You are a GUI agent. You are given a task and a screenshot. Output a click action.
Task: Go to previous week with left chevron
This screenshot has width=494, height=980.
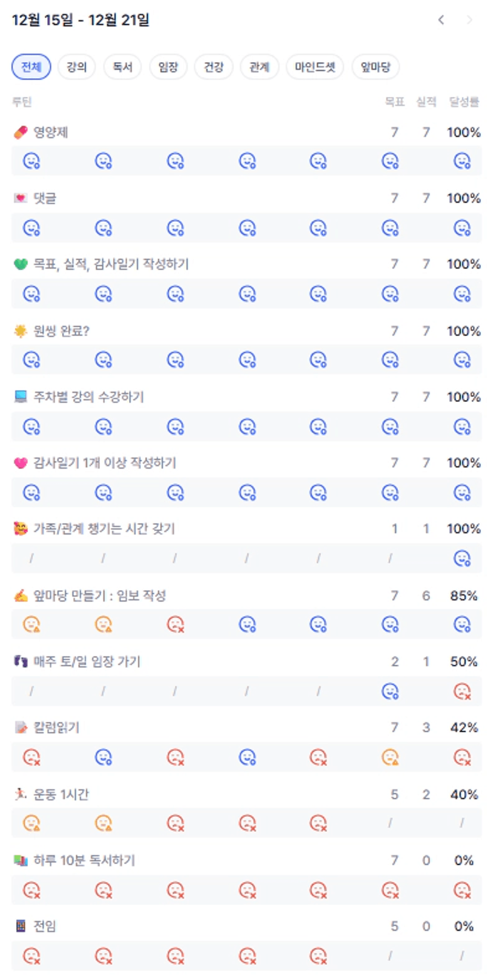point(441,20)
